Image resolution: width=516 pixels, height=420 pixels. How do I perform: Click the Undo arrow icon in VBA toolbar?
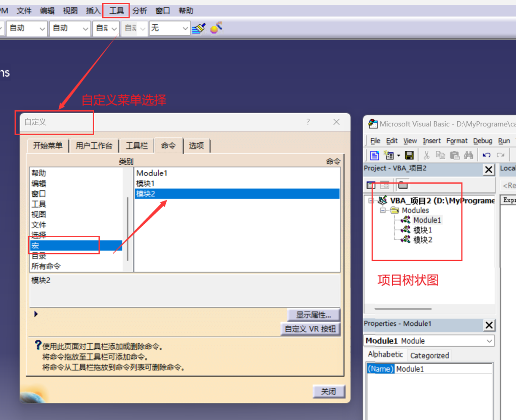486,155
